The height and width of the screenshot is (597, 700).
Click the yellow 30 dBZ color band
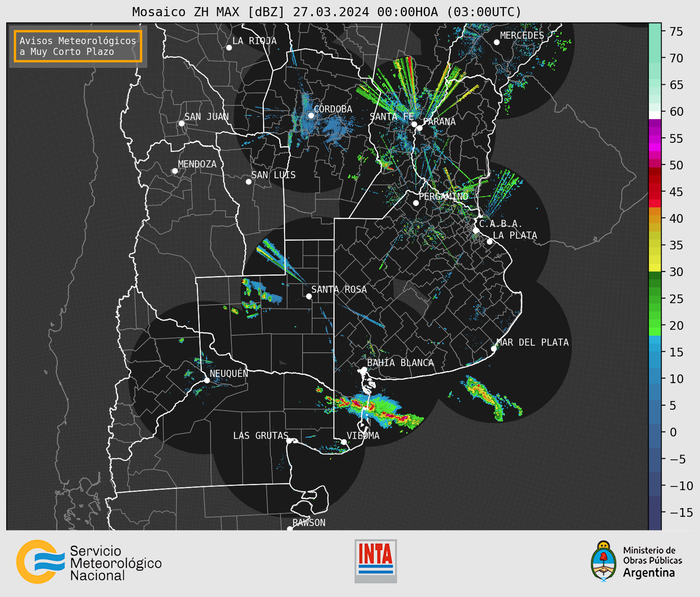point(655,268)
